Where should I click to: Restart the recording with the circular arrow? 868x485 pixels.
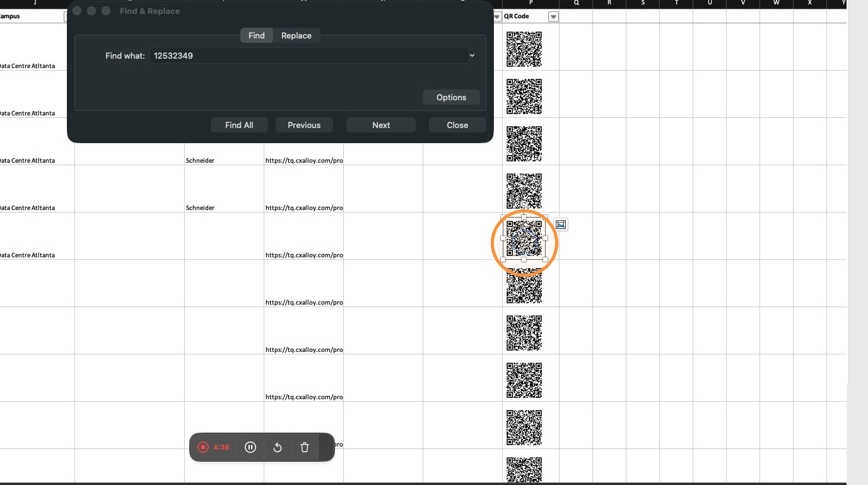pyautogui.click(x=278, y=447)
